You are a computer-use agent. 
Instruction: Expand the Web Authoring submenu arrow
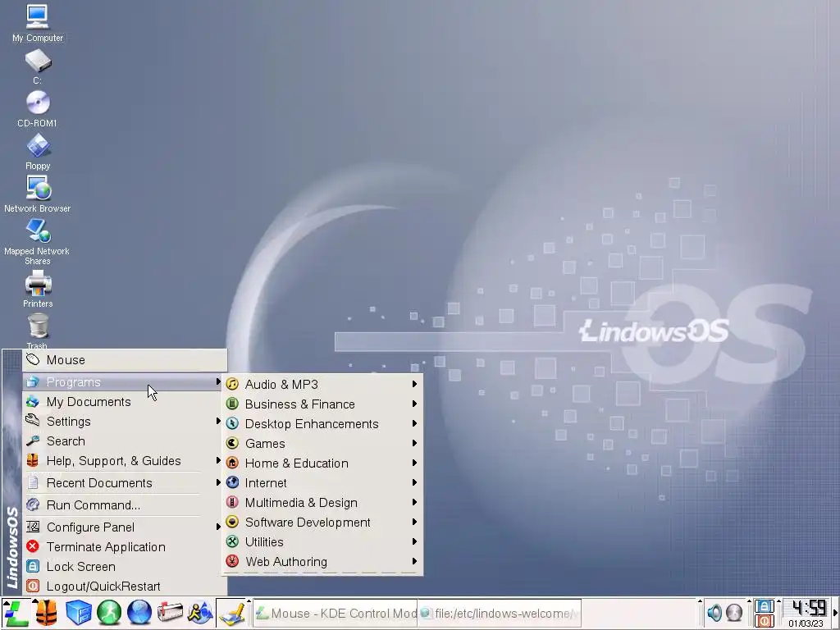point(414,561)
